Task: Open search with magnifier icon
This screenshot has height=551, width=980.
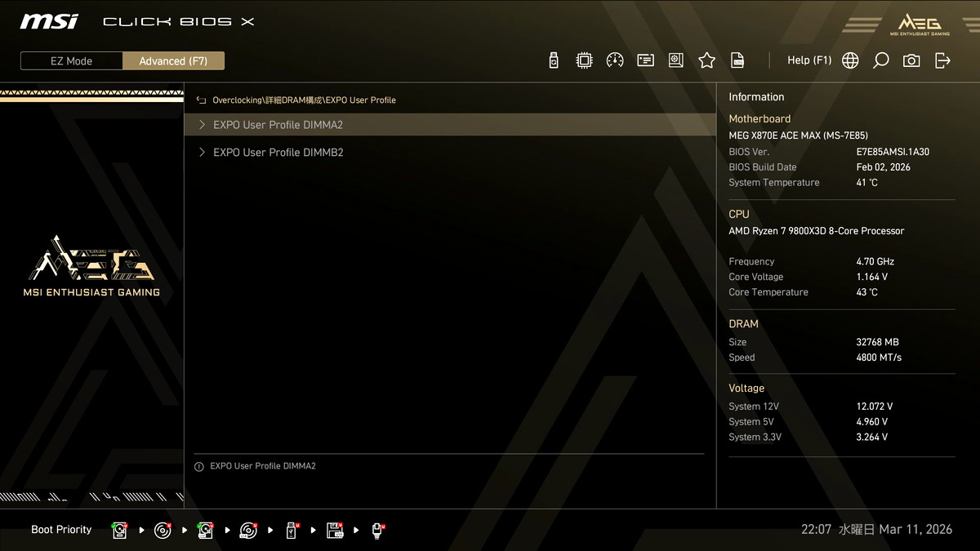Action: [x=880, y=60]
